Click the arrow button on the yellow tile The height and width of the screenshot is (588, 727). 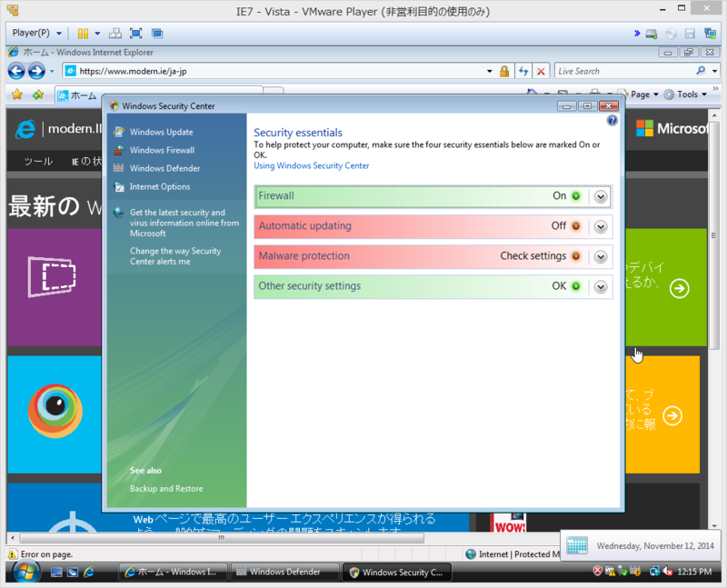(672, 416)
